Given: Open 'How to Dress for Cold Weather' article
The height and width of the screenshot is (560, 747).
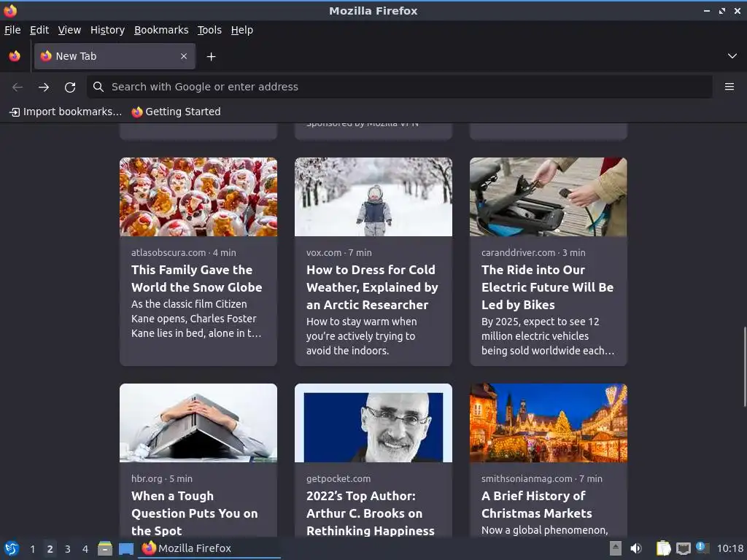Looking at the screenshot, I should [x=372, y=287].
